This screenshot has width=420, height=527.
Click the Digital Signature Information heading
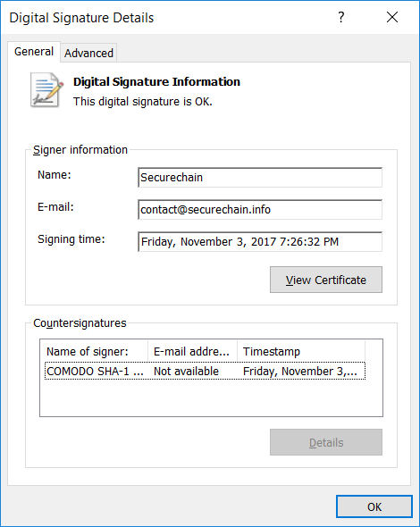click(156, 81)
